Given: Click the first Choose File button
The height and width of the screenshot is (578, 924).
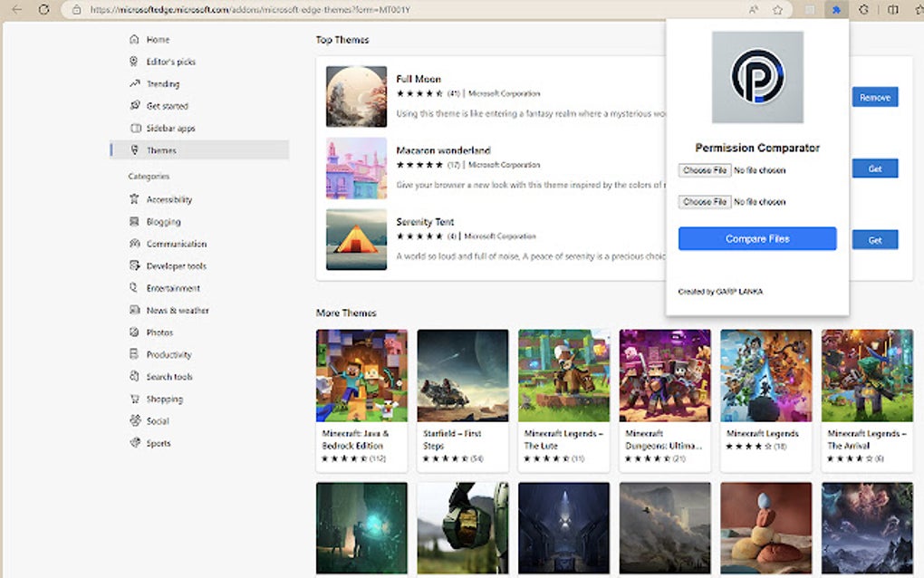Looking at the screenshot, I should 704,170.
